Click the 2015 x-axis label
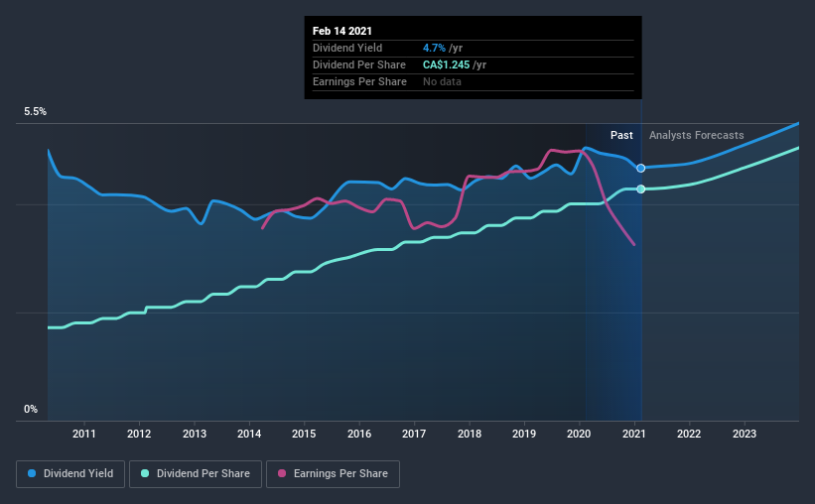The width and height of the screenshot is (815, 504). [304, 434]
